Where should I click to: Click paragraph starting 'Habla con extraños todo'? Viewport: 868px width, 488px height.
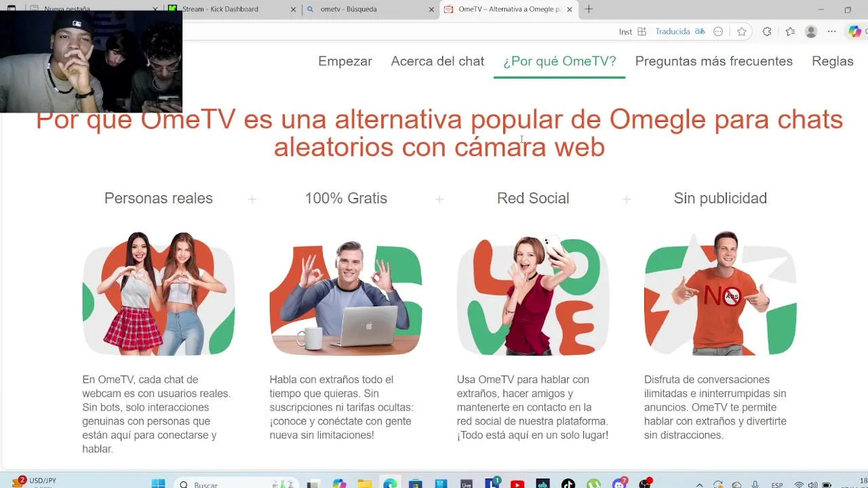pyautogui.click(x=342, y=407)
